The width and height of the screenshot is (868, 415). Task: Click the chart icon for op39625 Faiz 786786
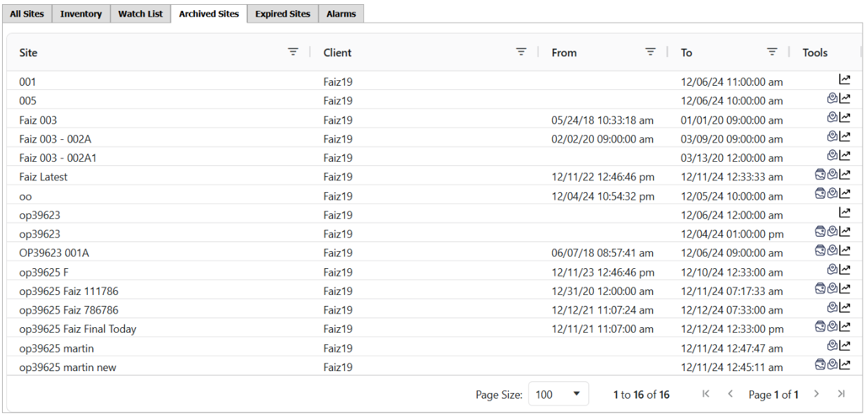click(x=845, y=308)
